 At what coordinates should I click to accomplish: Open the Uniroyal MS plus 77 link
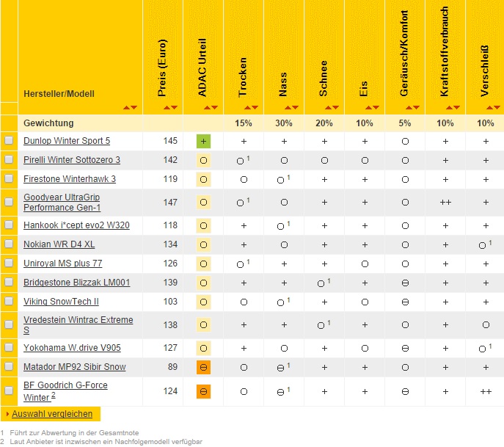62,264
